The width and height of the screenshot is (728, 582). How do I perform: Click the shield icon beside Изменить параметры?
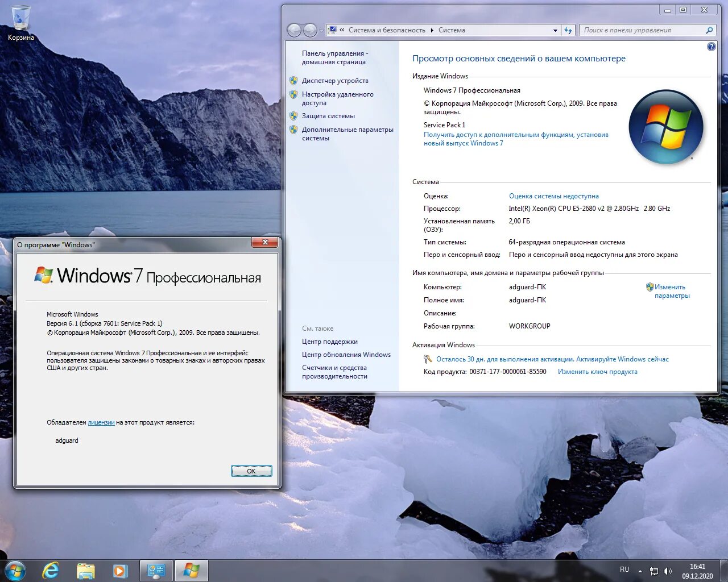tap(650, 287)
